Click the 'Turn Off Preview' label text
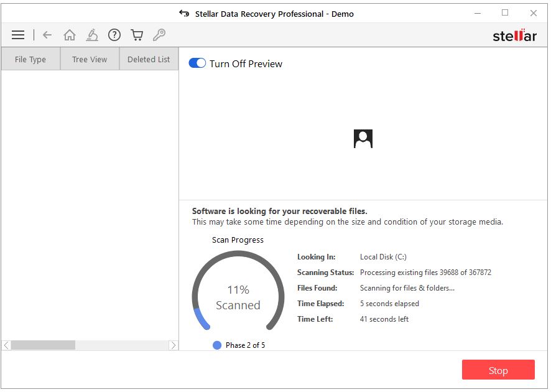551x392 pixels. 246,63
